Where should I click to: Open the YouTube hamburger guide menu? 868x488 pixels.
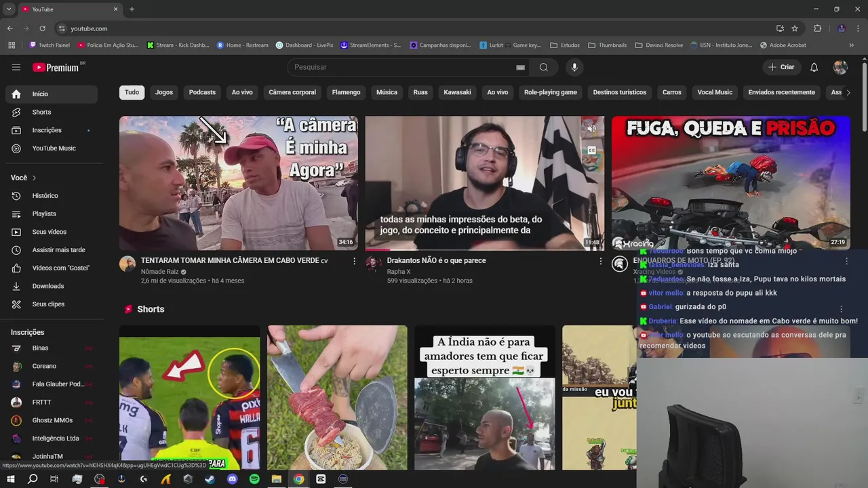tap(16, 67)
